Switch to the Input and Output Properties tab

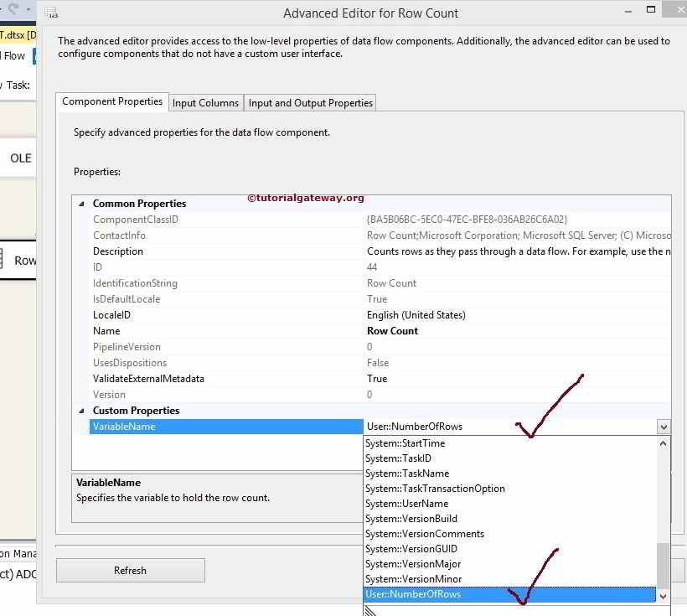pyautogui.click(x=310, y=102)
